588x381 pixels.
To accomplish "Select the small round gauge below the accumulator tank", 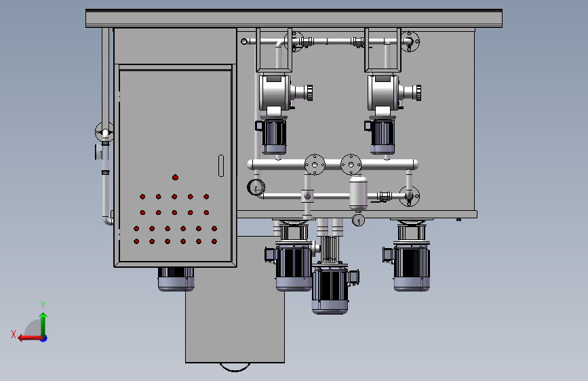I will [359, 220].
